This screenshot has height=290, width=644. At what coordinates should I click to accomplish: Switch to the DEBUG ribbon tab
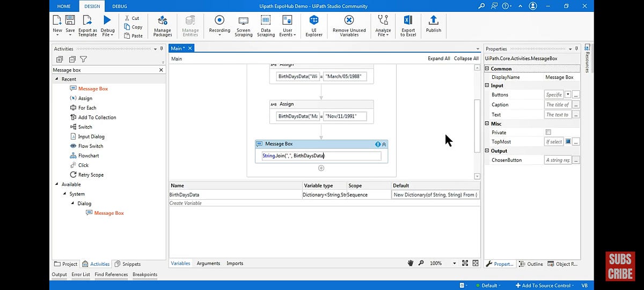pyautogui.click(x=120, y=6)
